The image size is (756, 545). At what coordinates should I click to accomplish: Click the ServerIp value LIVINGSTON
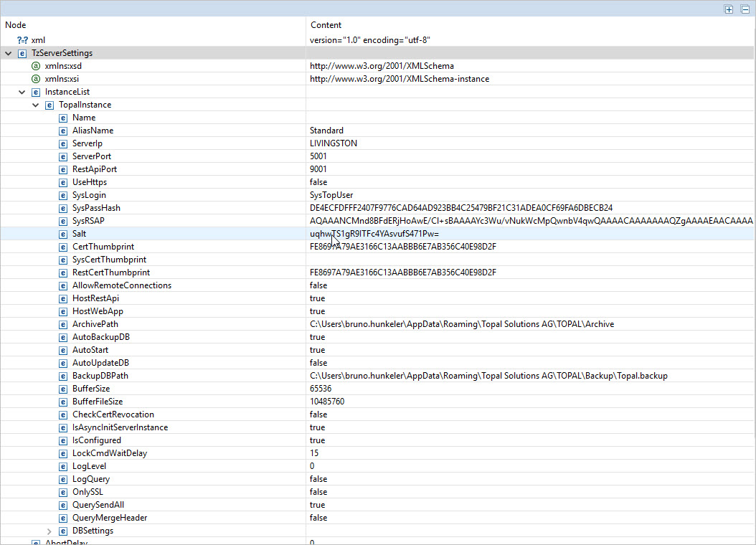(x=334, y=143)
